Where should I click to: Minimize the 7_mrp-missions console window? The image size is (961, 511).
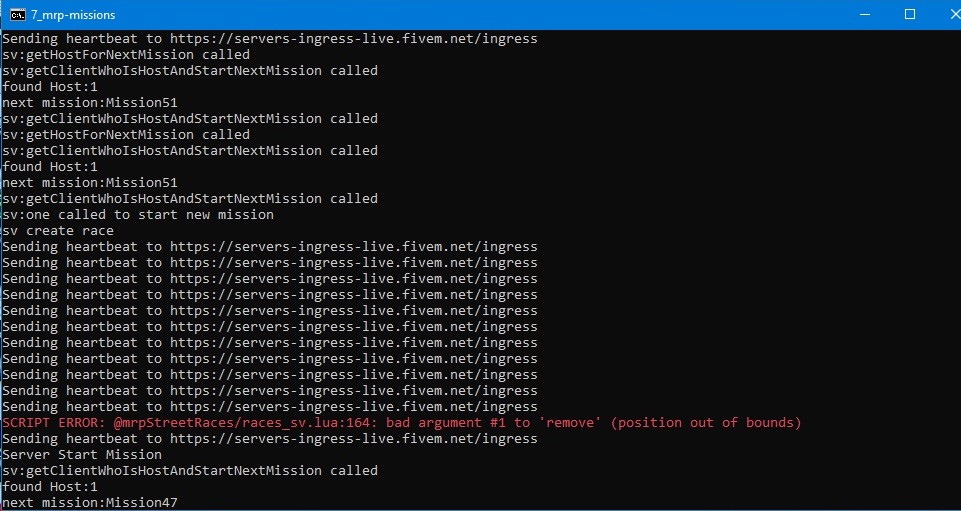click(x=865, y=15)
